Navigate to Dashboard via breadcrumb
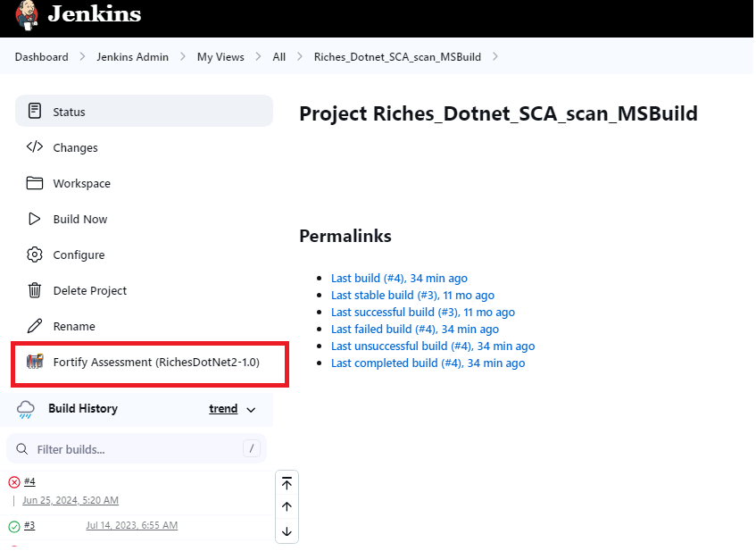This screenshot has width=756, height=551. point(41,56)
